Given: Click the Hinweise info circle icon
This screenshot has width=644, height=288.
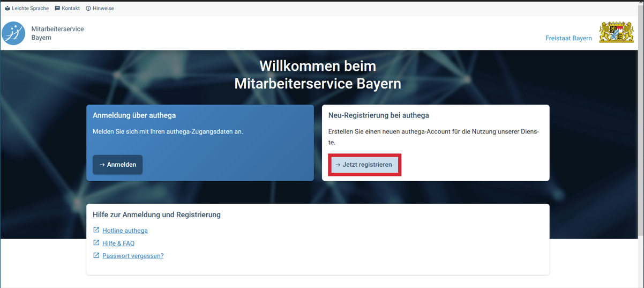Looking at the screenshot, I should [x=88, y=9].
